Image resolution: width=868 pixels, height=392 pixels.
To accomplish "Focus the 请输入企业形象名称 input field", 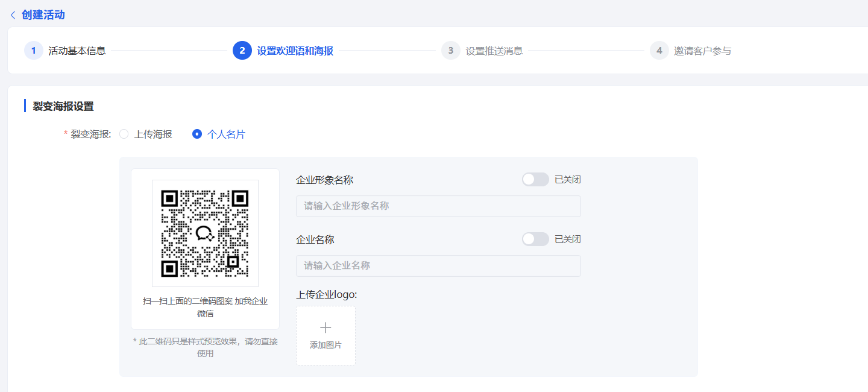I will click(438, 206).
